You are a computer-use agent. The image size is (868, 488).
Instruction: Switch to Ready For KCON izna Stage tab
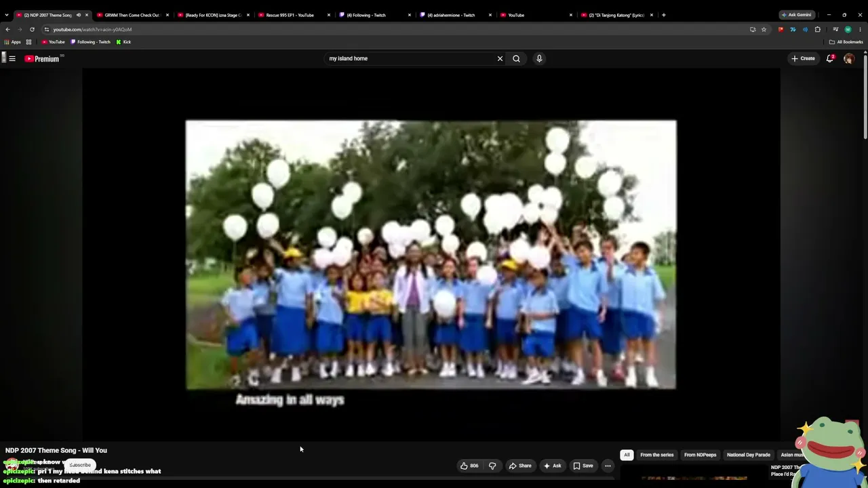[x=213, y=15]
